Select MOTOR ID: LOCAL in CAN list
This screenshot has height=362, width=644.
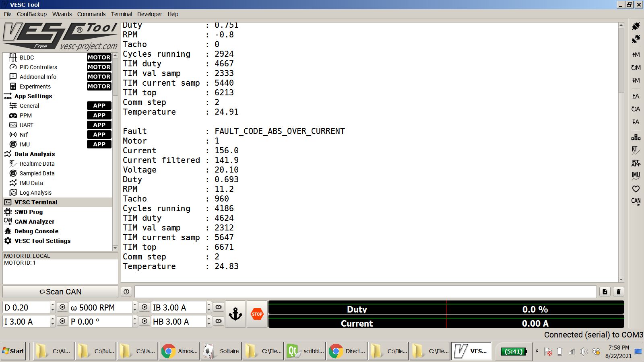[60, 256]
